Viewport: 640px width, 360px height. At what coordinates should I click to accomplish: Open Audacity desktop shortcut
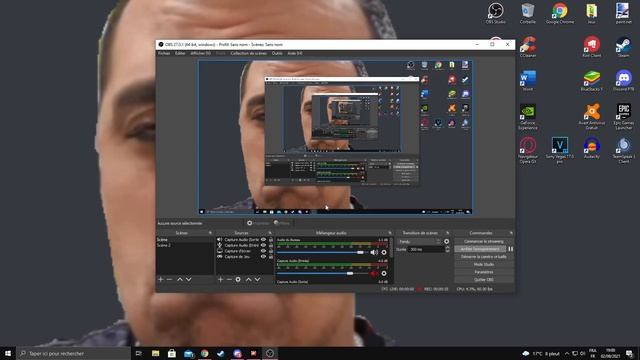(x=591, y=148)
